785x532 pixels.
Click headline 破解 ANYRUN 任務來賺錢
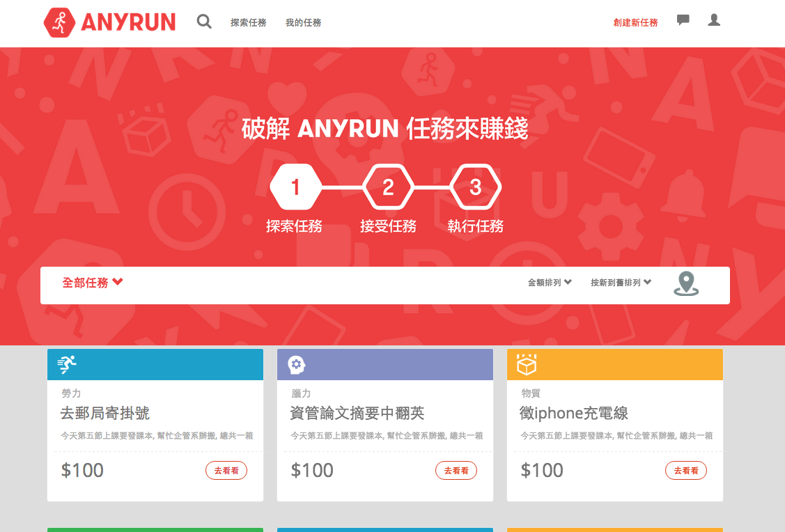[384, 129]
